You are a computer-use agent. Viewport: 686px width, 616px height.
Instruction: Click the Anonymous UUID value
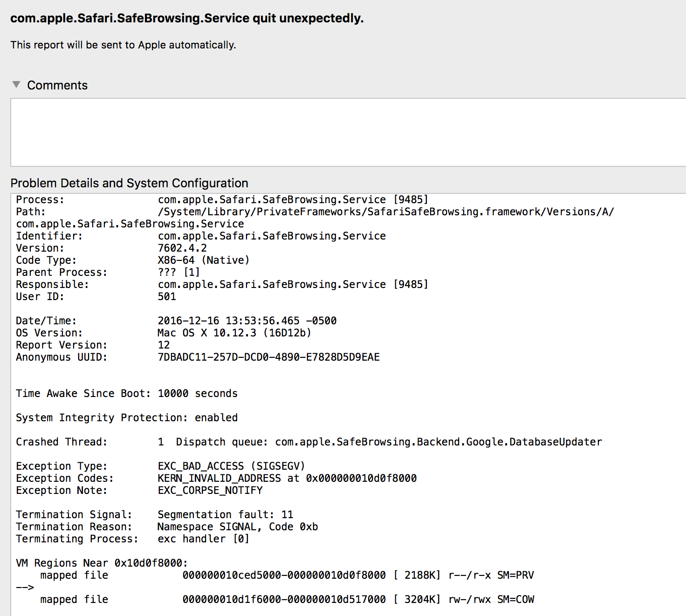268,357
